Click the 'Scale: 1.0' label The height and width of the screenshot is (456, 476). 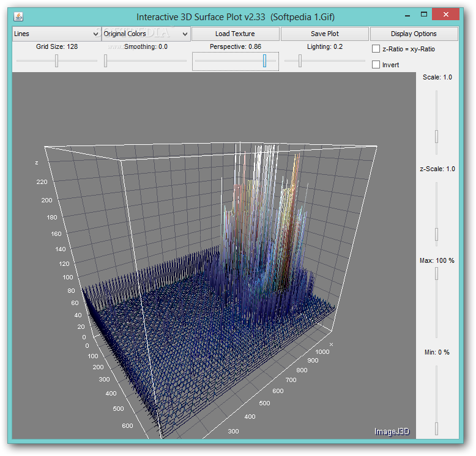pos(437,77)
